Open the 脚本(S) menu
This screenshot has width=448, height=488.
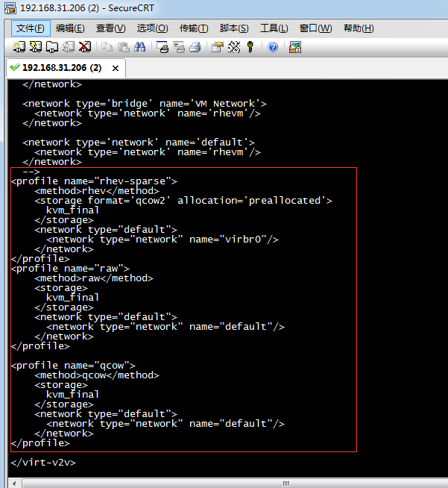[x=234, y=28]
